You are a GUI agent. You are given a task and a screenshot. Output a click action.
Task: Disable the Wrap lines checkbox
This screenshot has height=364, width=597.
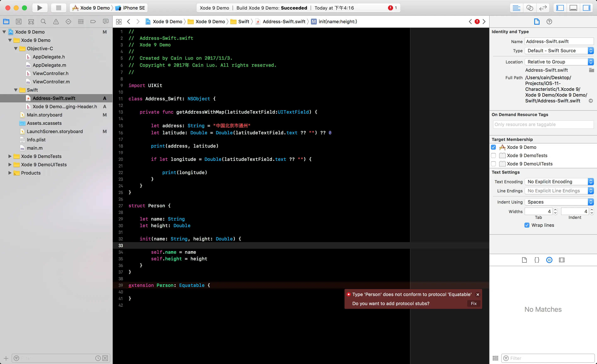coord(527,225)
